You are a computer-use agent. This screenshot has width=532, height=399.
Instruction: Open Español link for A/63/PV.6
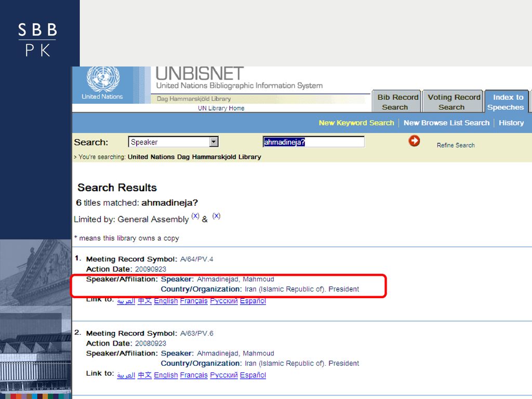[253, 375]
